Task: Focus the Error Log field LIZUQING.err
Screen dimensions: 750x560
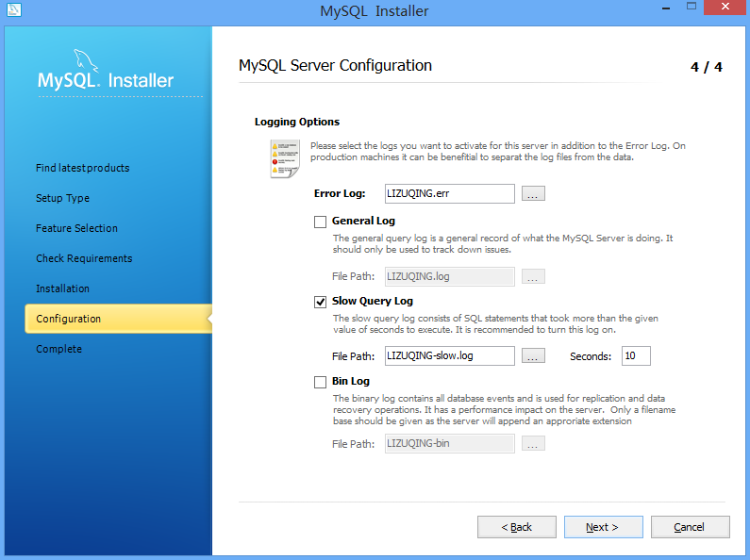Action: point(450,193)
